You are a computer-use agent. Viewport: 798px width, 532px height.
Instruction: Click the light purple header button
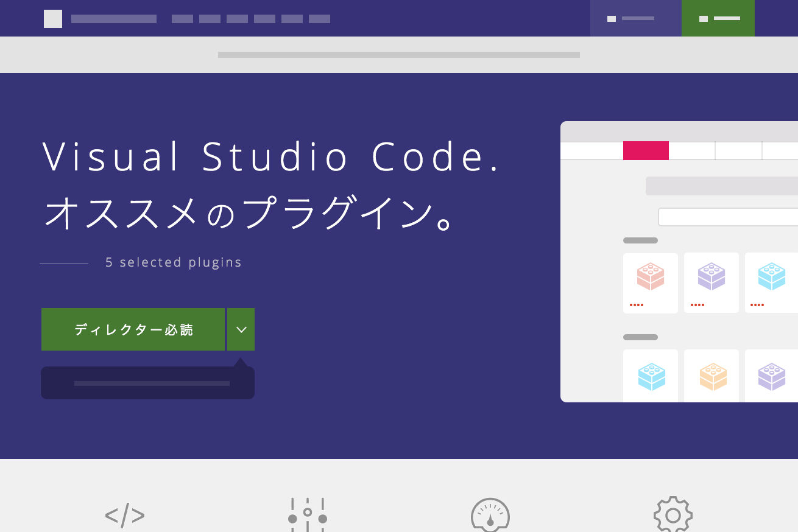[x=636, y=18]
